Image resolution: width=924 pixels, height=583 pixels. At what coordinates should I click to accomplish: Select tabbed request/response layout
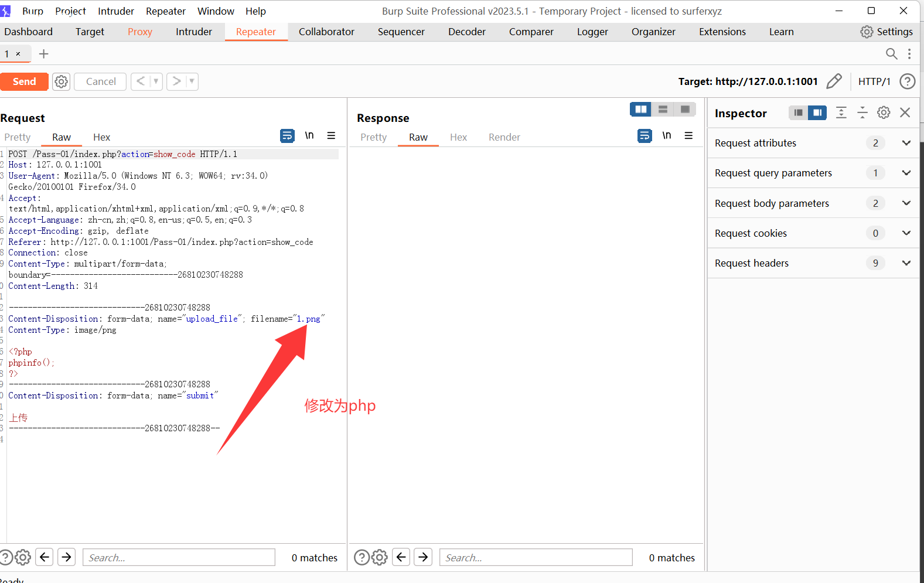[x=685, y=109]
